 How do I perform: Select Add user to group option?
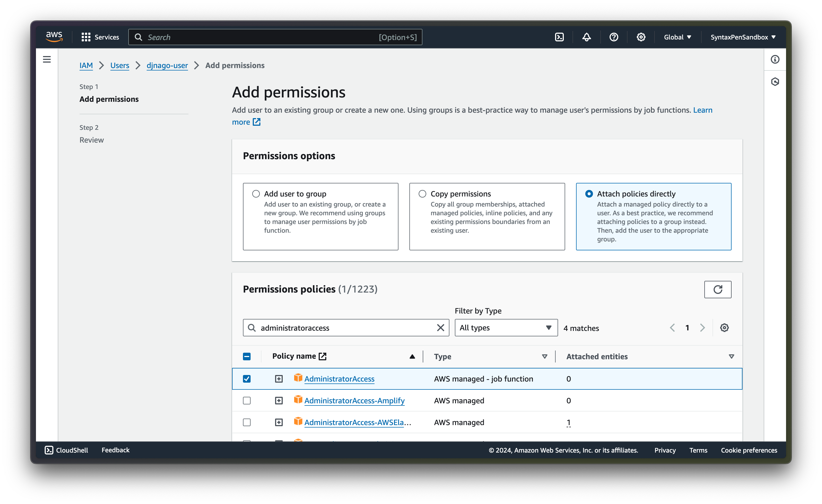pos(256,194)
